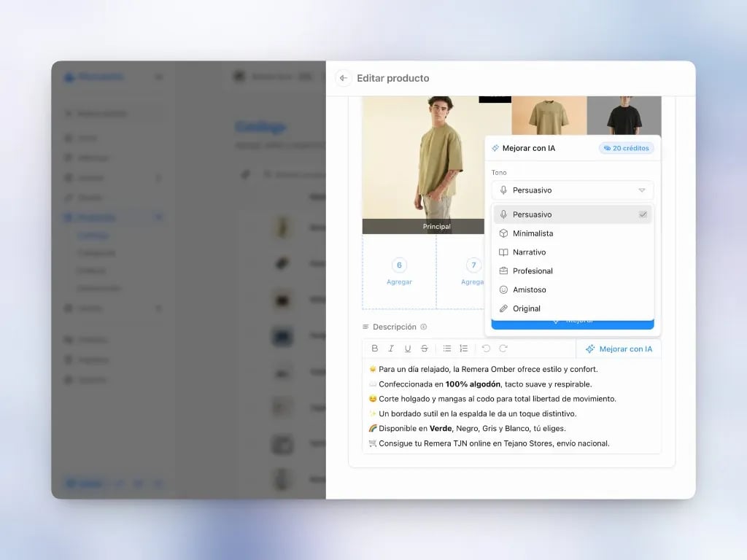The height and width of the screenshot is (560, 747).
Task: Click the line 'Un bordado sutil en la espalda'
Action: click(477, 413)
